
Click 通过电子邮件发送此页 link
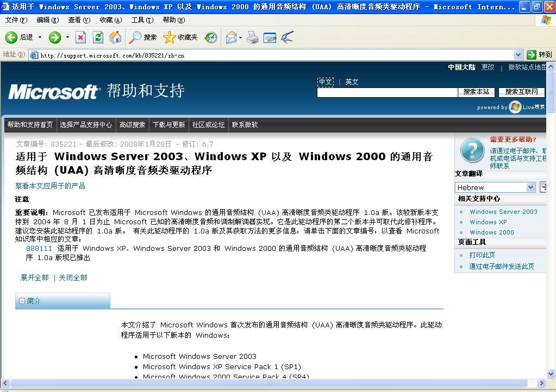[x=502, y=266]
